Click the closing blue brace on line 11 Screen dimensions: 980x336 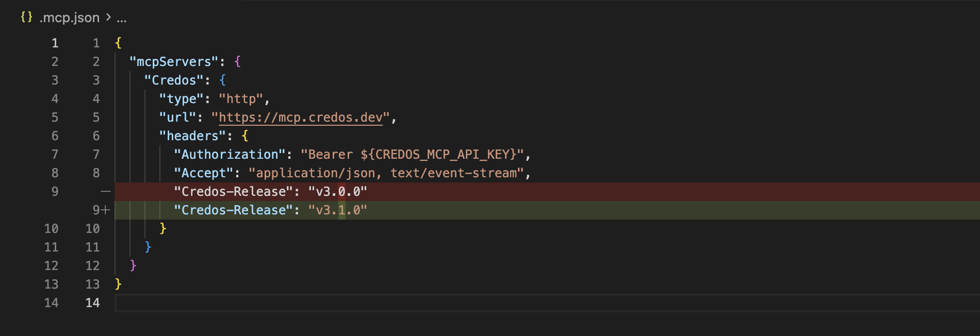pyautogui.click(x=148, y=247)
